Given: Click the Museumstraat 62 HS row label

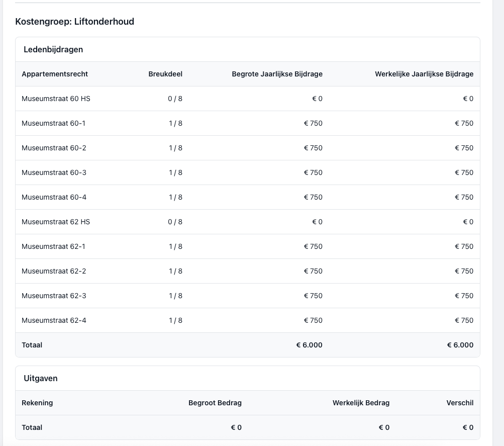Looking at the screenshot, I should click(56, 222).
